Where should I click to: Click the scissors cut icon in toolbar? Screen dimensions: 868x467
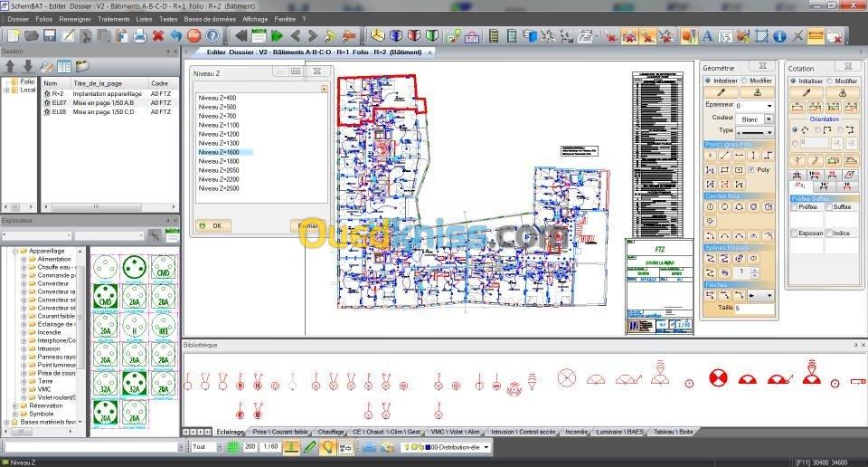(85, 36)
